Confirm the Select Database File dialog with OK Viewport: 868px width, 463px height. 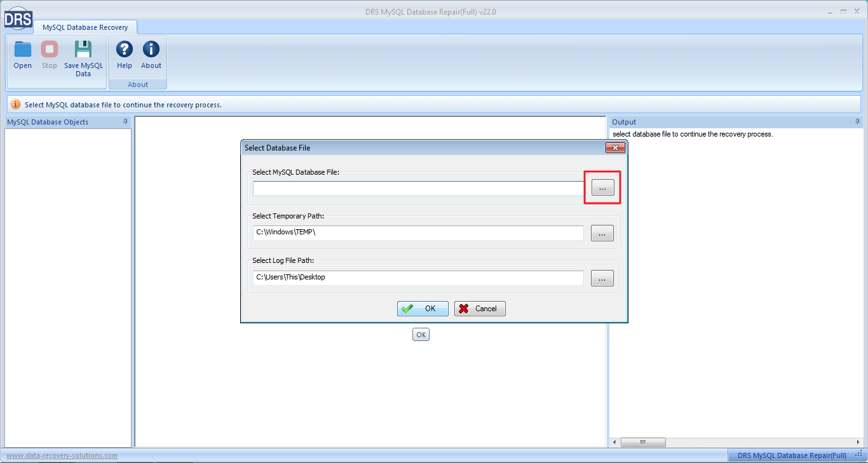coord(423,309)
